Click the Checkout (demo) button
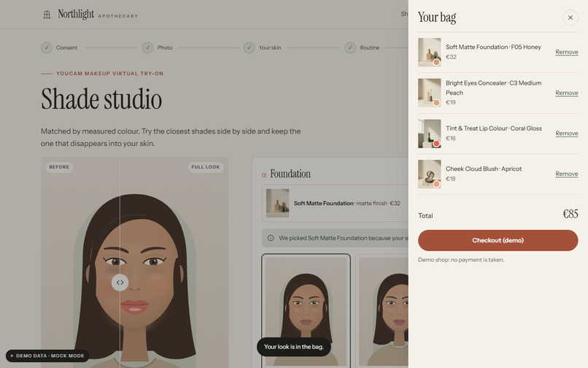 (x=498, y=240)
